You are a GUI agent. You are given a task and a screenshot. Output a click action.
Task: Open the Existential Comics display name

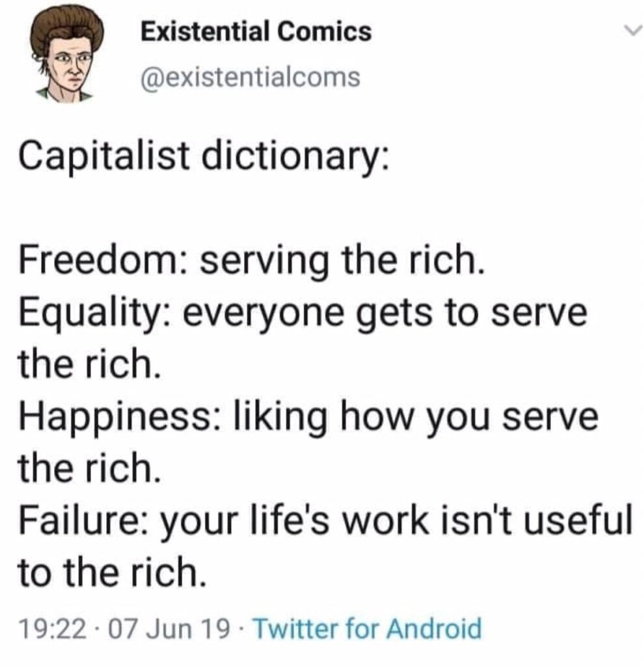256,31
